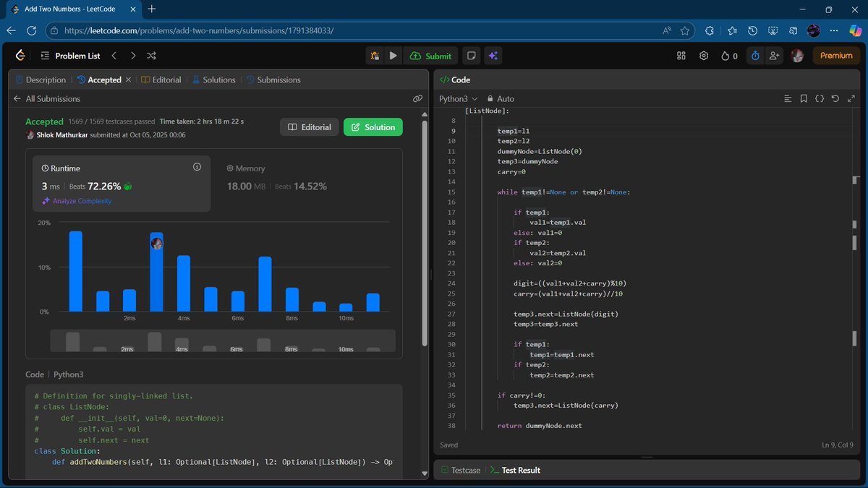Go to the previous problem arrow
Image resolution: width=868 pixels, height=488 pixels.
coord(114,56)
